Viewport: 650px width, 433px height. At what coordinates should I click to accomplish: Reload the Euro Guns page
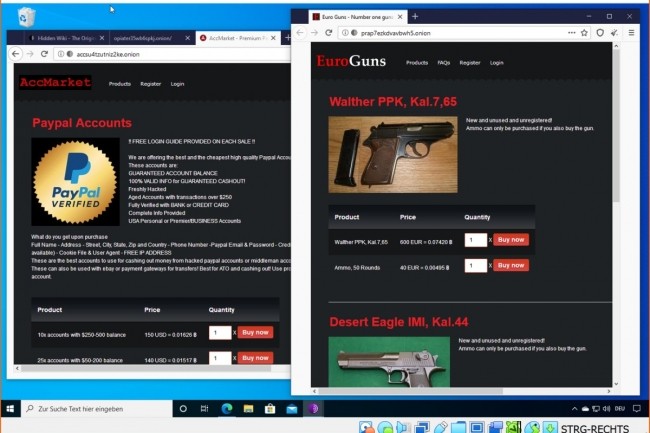(x=329, y=32)
